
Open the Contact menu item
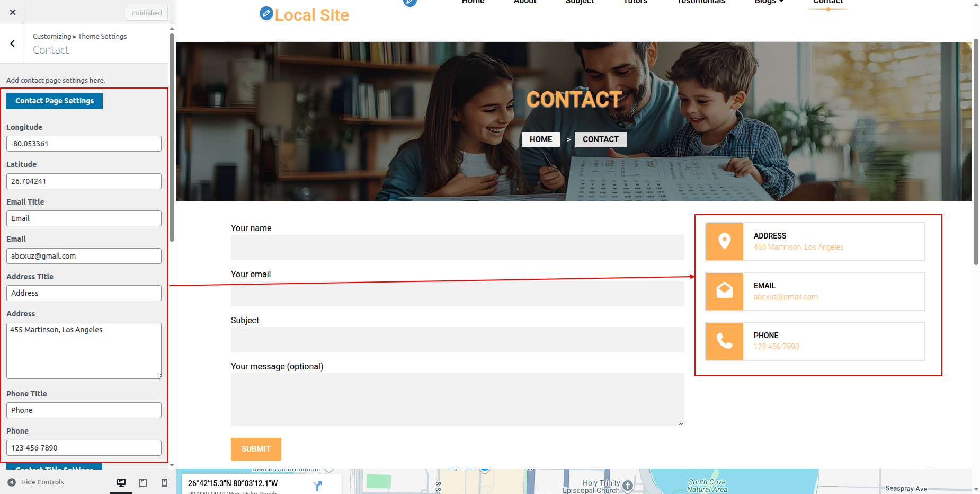[x=827, y=3]
